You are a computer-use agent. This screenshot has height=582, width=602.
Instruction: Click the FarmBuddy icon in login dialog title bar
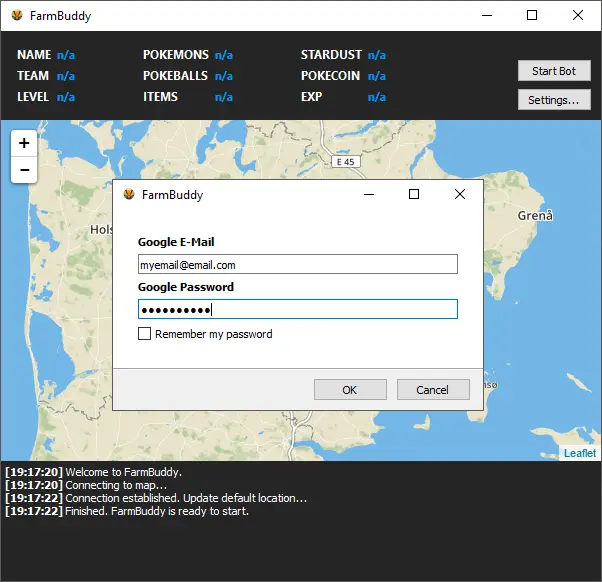click(129, 195)
